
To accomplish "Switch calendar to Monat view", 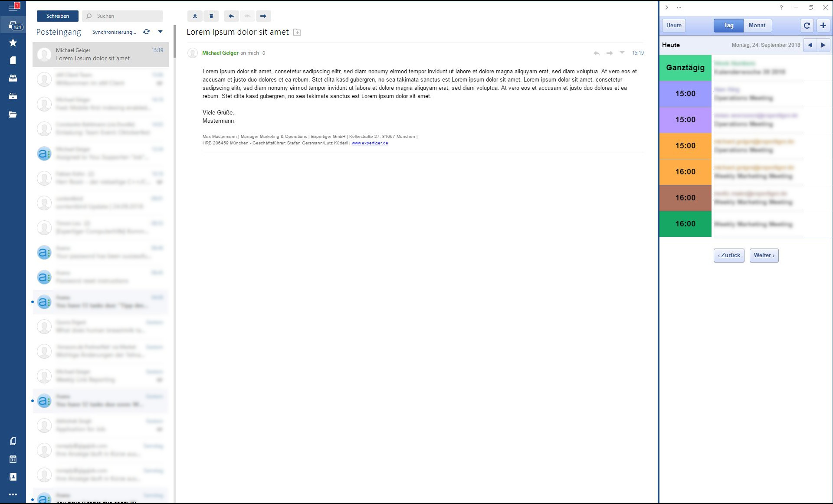I will coord(758,25).
